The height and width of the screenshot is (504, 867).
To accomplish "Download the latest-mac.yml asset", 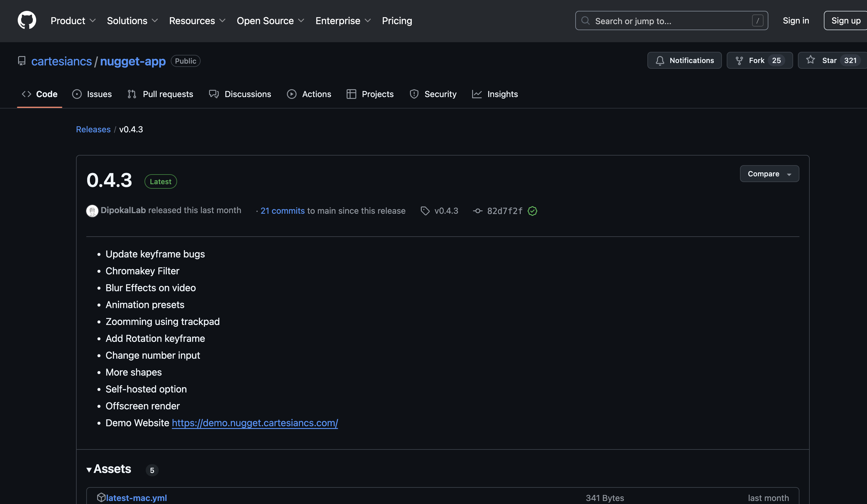I will [137, 498].
